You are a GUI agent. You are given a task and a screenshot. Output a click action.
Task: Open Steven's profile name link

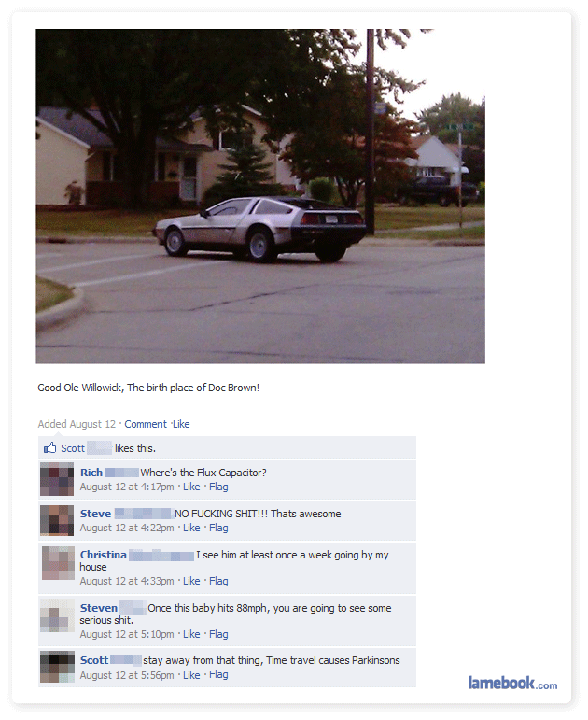[99, 608]
